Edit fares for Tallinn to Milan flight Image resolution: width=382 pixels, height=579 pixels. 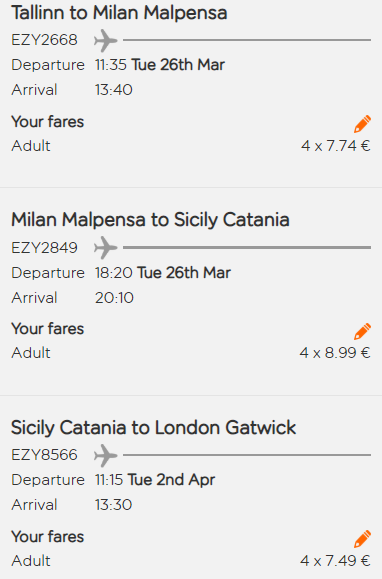tap(362, 124)
